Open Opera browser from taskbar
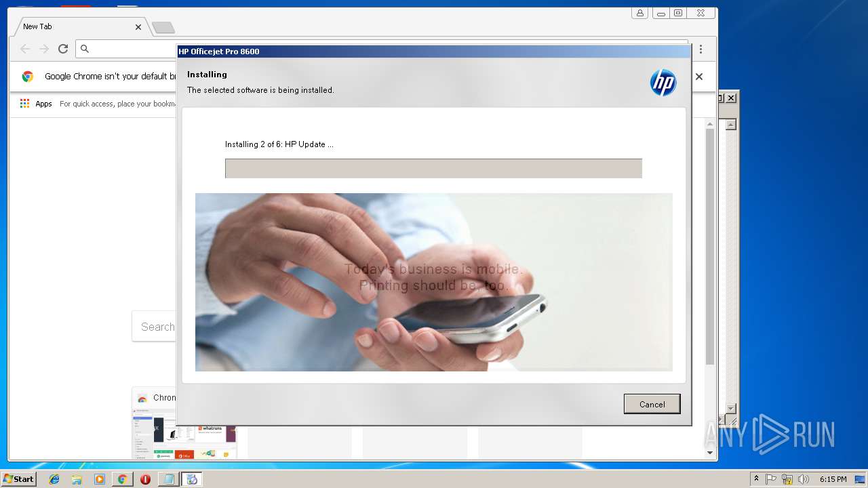Screen dimensions: 868x488 click(145, 479)
